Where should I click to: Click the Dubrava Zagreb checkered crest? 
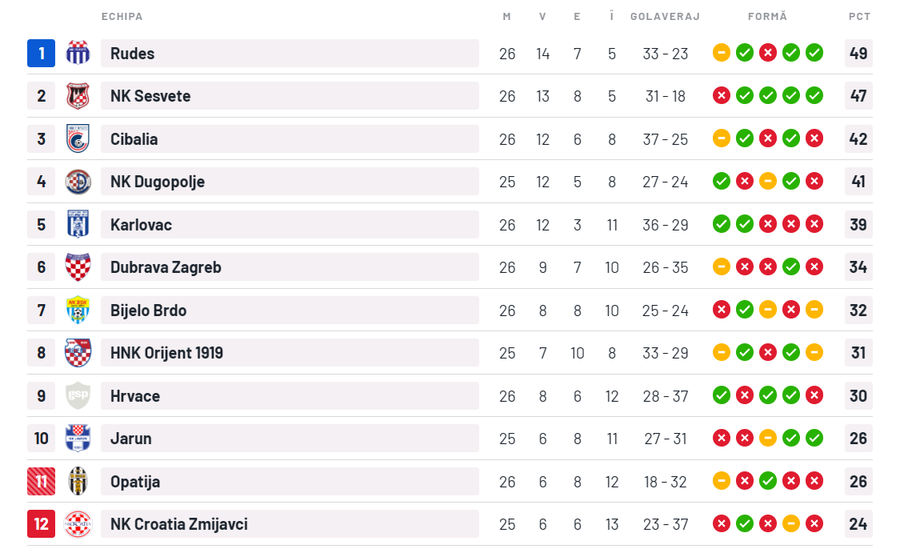tap(78, 267)
